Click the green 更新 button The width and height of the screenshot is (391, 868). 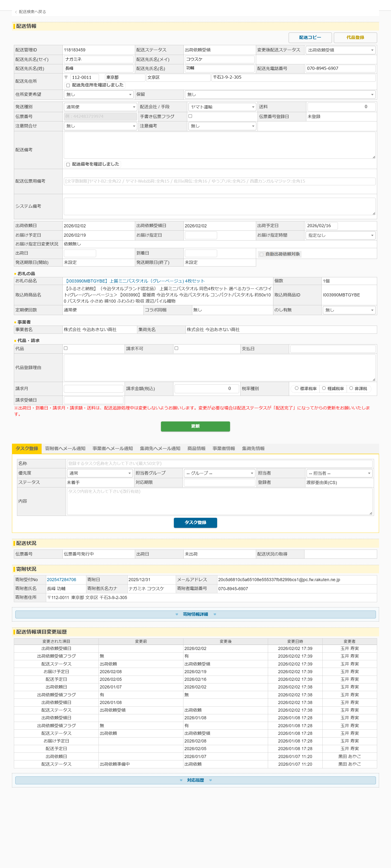[x=196, y=426]
